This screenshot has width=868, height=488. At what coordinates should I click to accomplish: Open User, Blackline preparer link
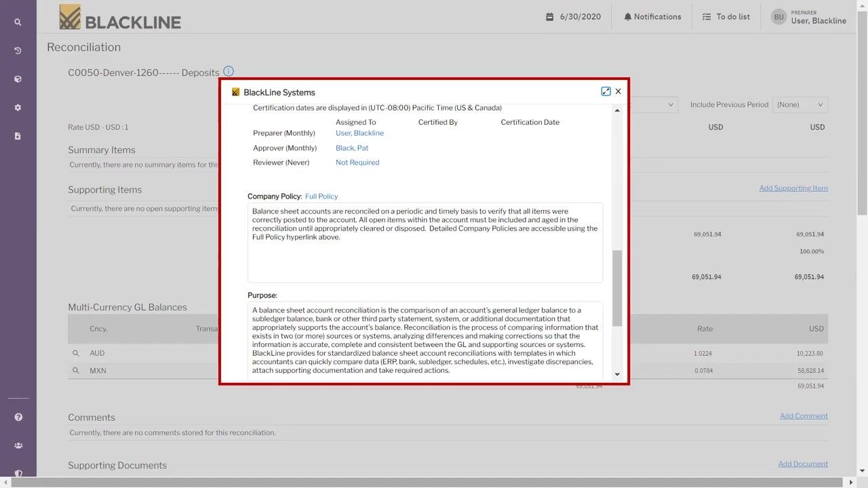coord(359,133)
